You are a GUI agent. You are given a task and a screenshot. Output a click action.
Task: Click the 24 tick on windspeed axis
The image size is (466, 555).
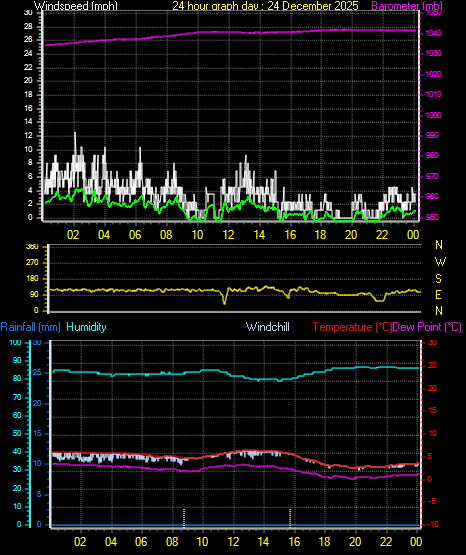coord(28,53)
